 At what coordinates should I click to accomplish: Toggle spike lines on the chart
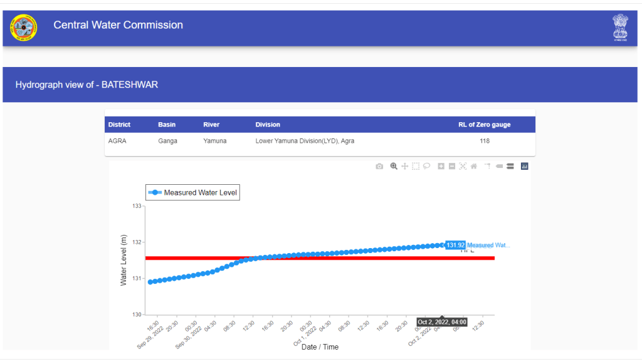[487, 166]
